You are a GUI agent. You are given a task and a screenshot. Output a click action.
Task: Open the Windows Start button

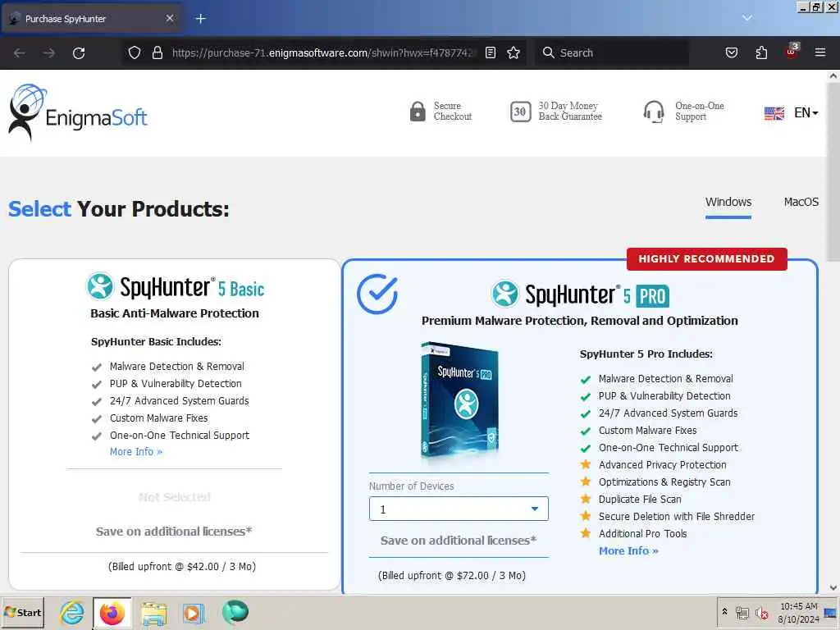click(22, 612)
